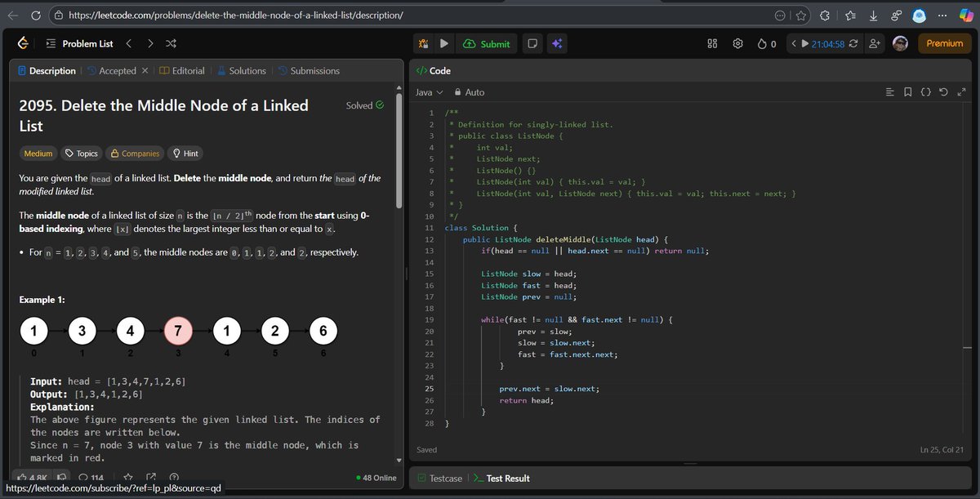The height and width of the screenshot is (499, 980).
Task: Pick a random question with the shuffle arrows
Action: point(171,43)
